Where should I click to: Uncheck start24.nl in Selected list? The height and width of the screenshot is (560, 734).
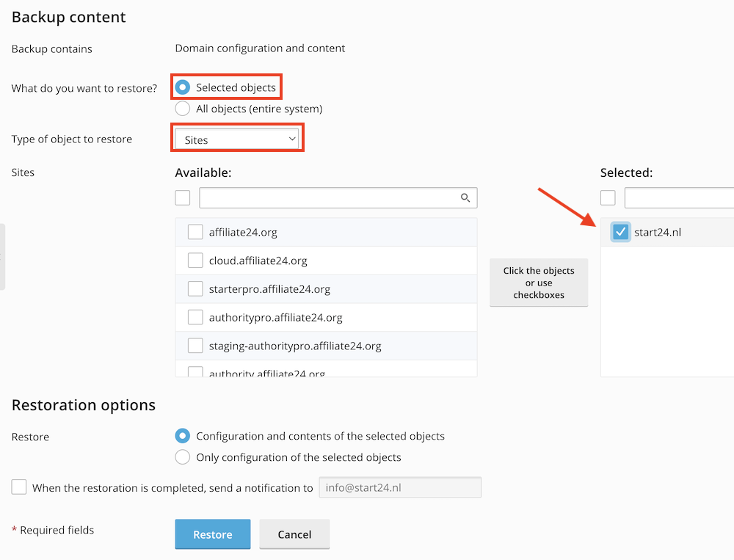pyautogui.click(x=620, y=232)
